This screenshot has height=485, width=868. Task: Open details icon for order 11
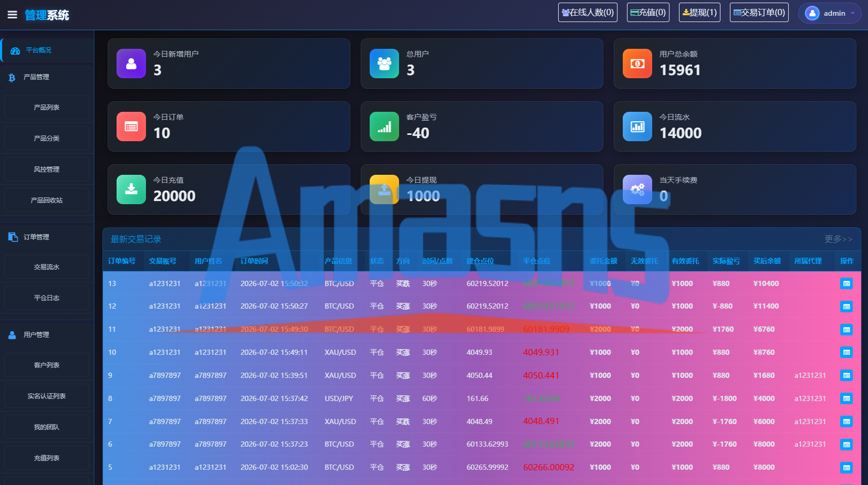coord(846,330)
